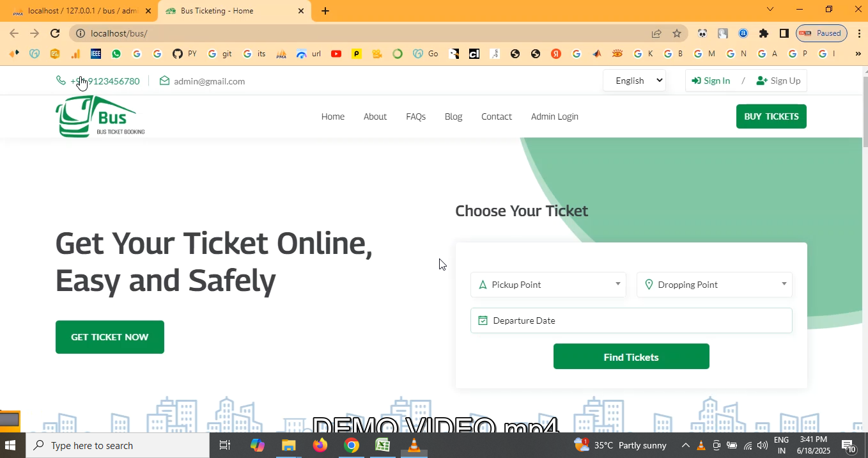Go to Admin Login
The image size is (868, 458).
point(555,116)
